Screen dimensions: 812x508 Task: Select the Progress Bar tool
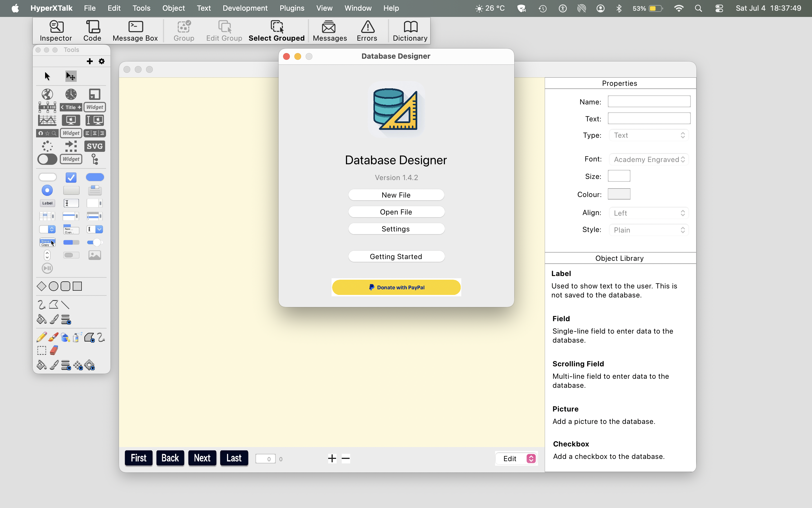pyautogui.click(x=71, y=242)
